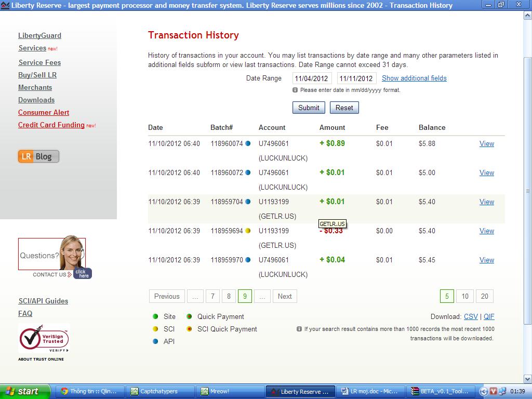The width and height of the screenshot is (532, 399).
Task: Click the green Site legend dot
Action: (155, 316)
